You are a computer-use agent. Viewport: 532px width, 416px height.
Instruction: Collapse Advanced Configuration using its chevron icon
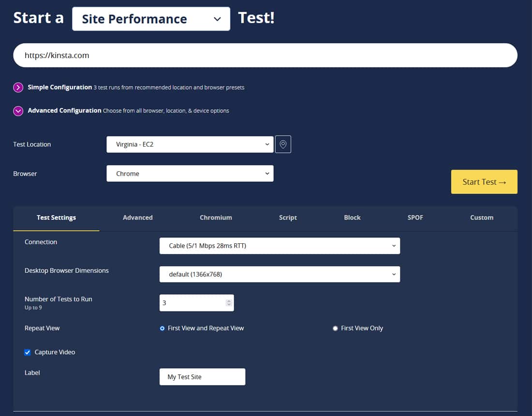pyautogui.click(x=18, y=111)
